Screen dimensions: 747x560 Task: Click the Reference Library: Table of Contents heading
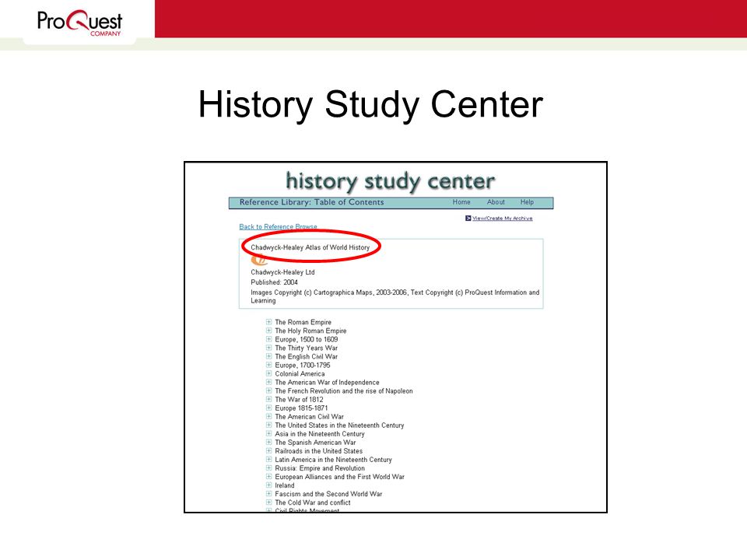point(311,202)
